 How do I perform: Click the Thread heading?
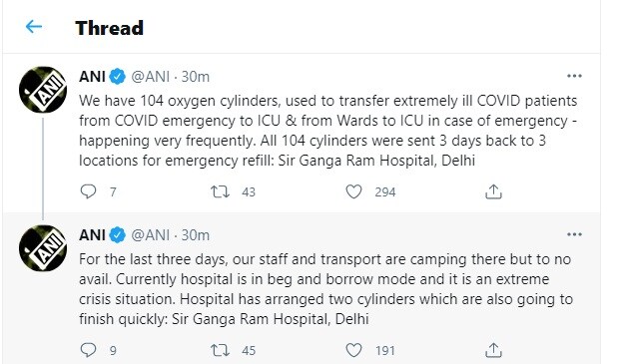click(110, 28)
